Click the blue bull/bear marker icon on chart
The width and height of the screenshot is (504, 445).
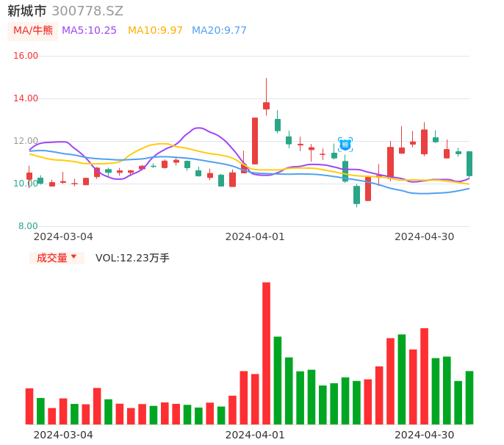(x=345, y=145)
